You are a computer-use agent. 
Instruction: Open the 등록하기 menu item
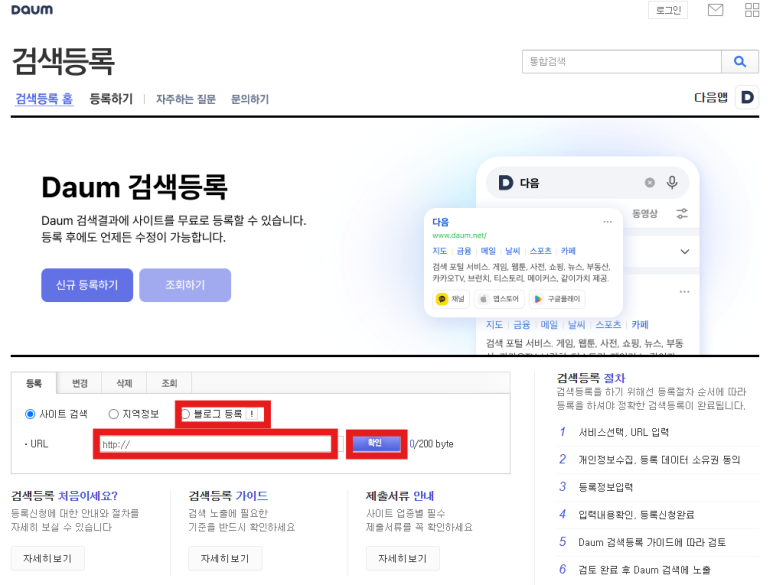click(111, 99)
